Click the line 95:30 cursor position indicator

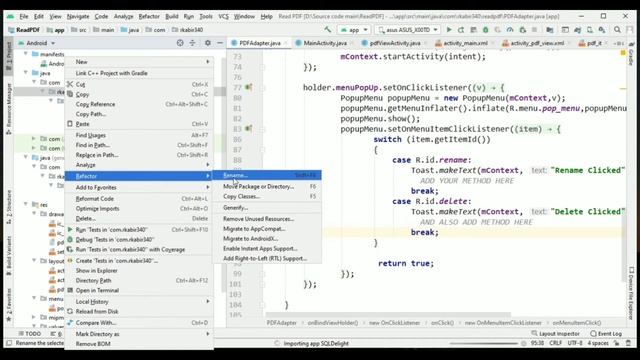point(537,343)
